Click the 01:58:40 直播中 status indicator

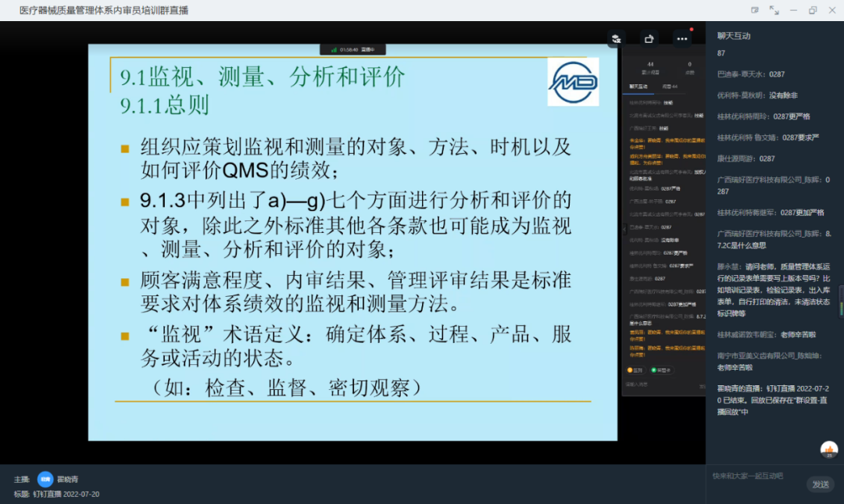click(x=352, y=49)
